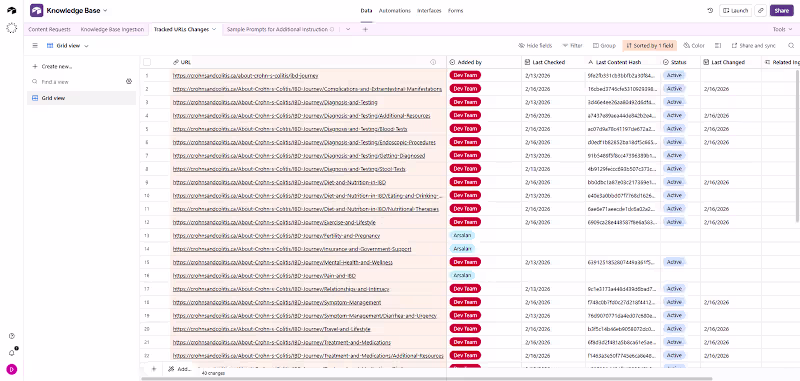Select the Grid view item in sidebar
Viewport: 800px width, 381px height.
click(82, 98)
